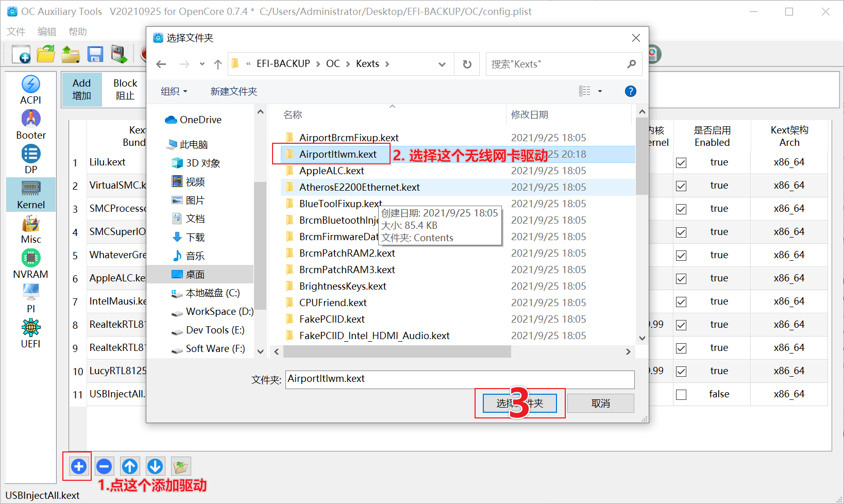
Task: Click the search magnifier icon
Action: [632, 64]
